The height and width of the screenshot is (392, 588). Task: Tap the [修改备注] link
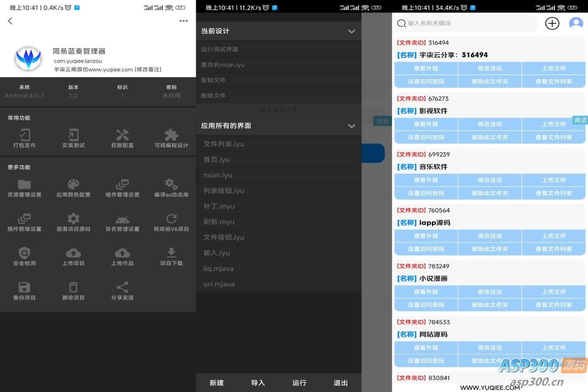click(x=148, y=69)
